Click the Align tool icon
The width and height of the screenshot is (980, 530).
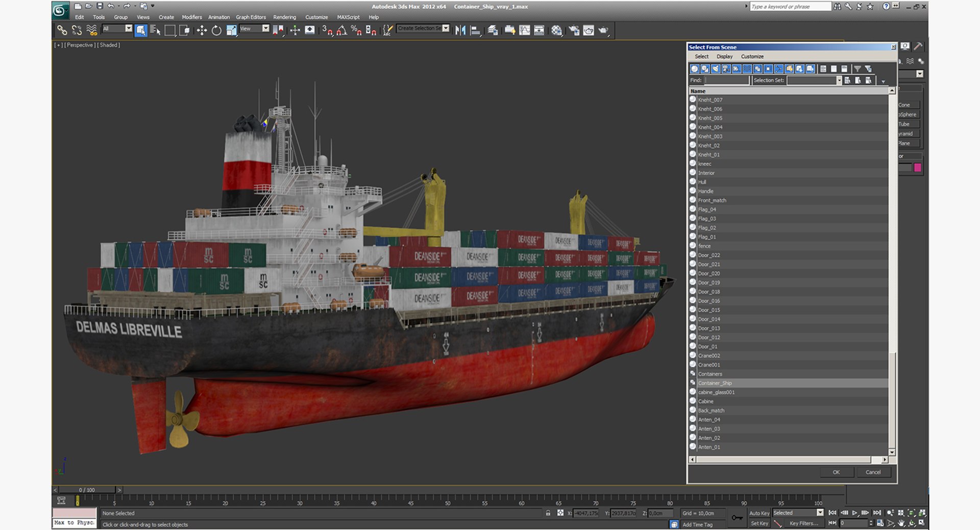click(475, 30)
